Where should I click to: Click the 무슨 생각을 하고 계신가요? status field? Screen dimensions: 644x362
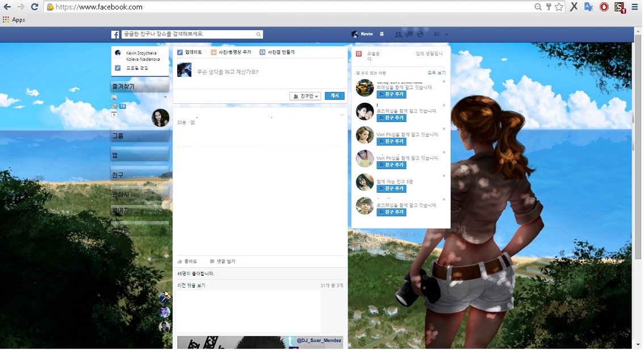pyautogui.click(x=228, y=72)
